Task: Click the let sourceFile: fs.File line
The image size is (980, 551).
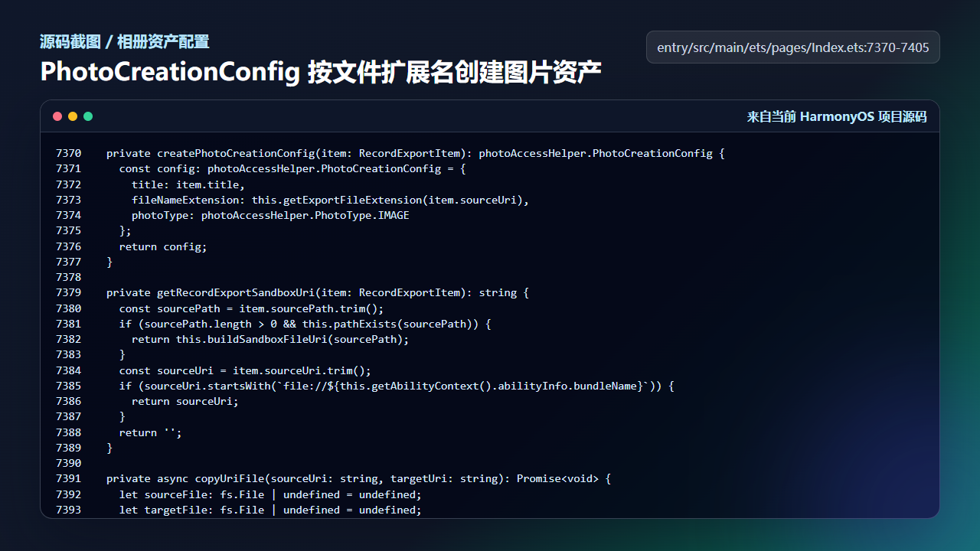Action: [270, 494]
